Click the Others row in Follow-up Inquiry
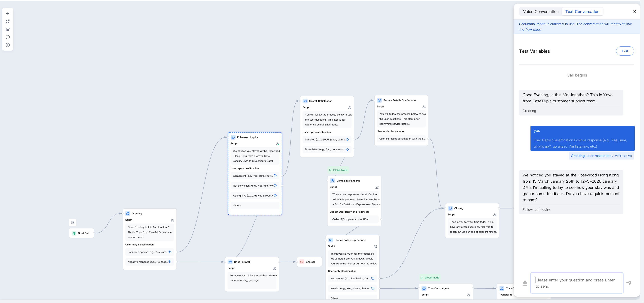The height and width of the screenshot is (303, 644). pos(255,205)
